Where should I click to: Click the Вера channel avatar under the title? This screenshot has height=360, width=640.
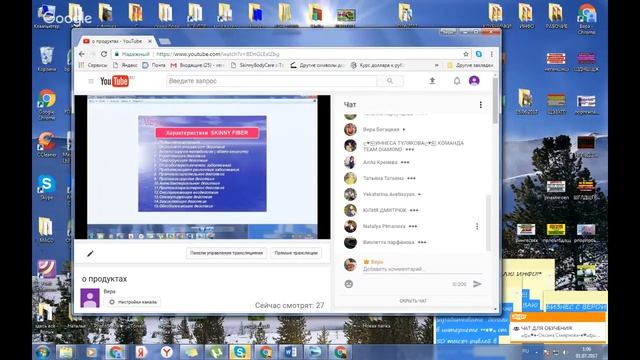(90, 298)
